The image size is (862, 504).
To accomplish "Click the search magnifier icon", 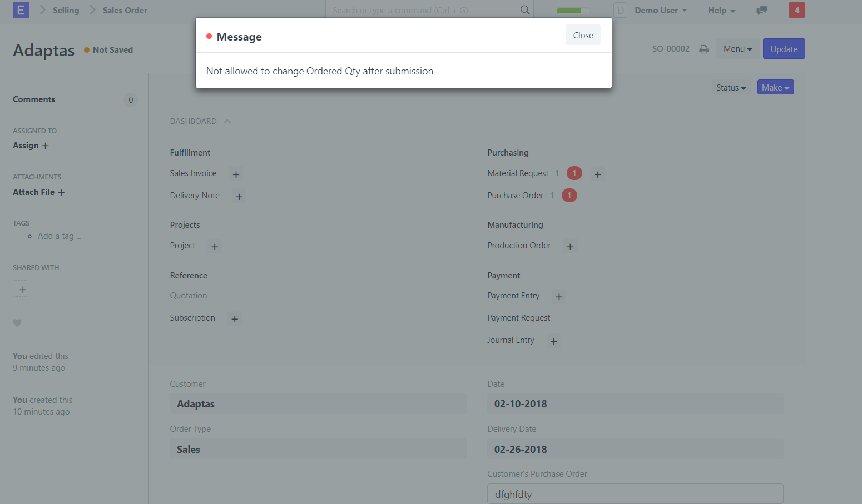I will coord(524,10).
